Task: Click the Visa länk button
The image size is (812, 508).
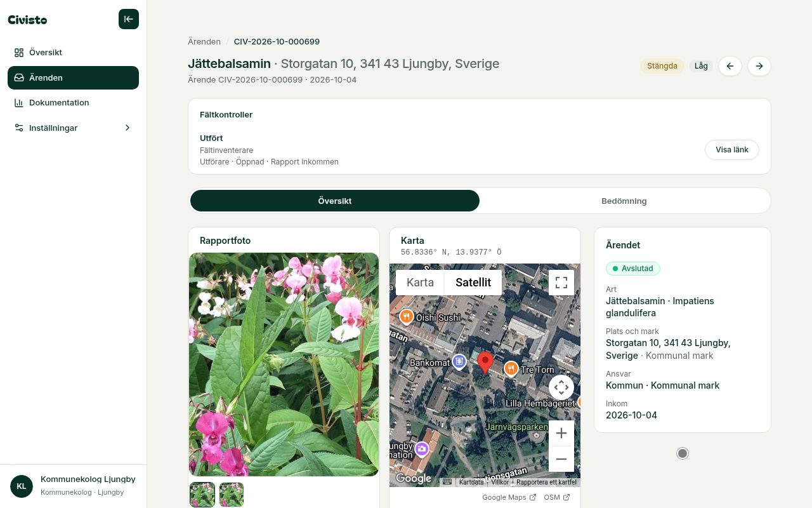Action: click(732, 150)
